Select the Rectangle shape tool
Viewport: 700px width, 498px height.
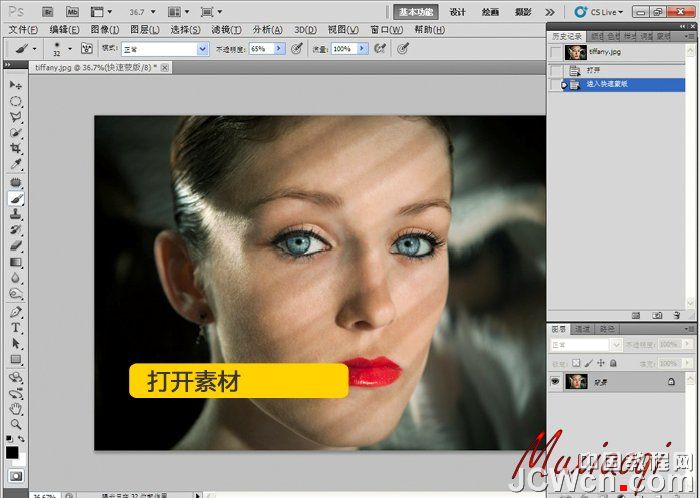16,359
